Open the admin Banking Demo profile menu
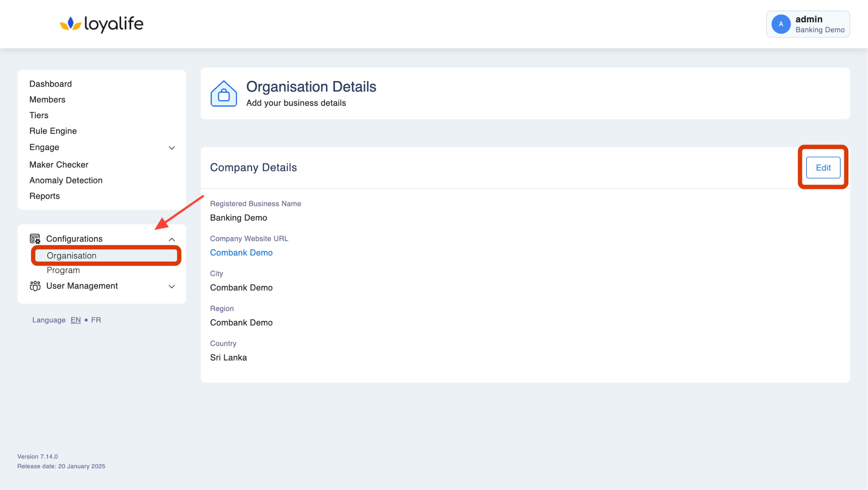 [820, 24]
